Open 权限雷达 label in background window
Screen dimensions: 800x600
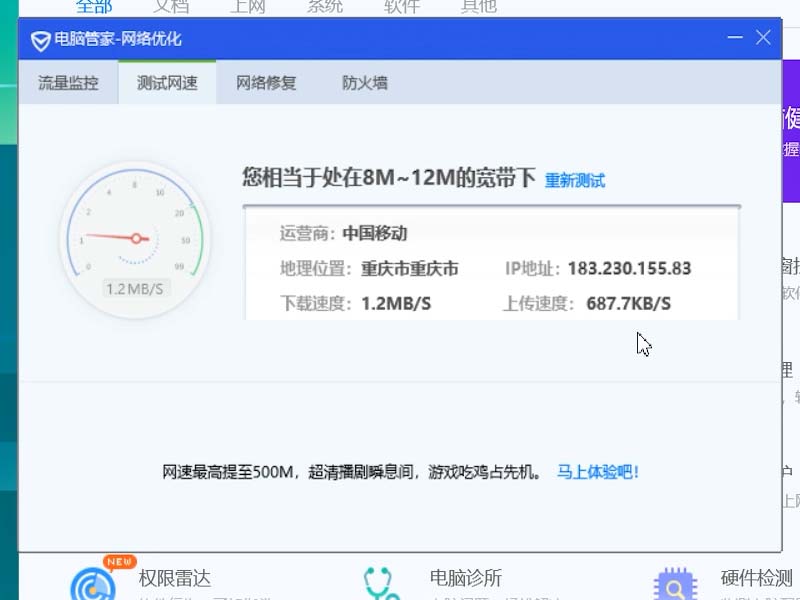(174, 579)
